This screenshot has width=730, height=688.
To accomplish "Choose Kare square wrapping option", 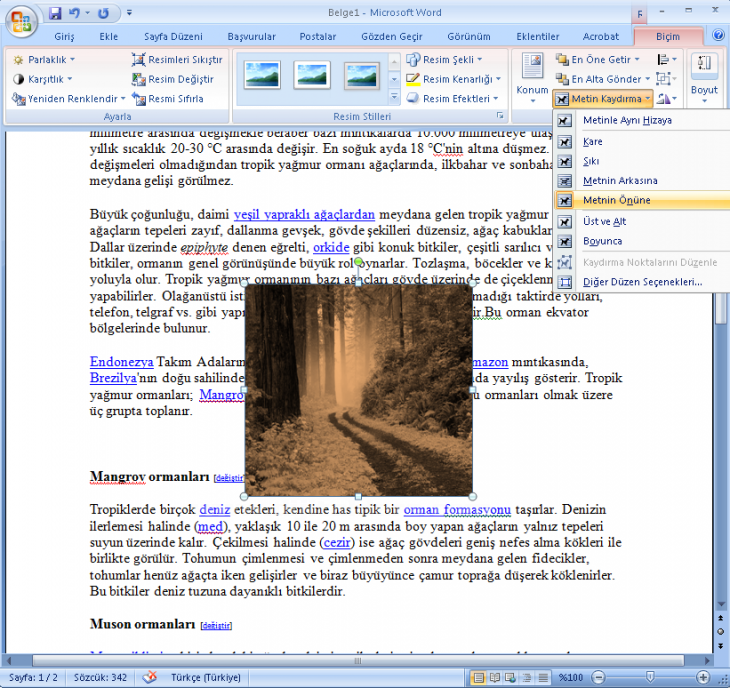I will pos(642,142).
